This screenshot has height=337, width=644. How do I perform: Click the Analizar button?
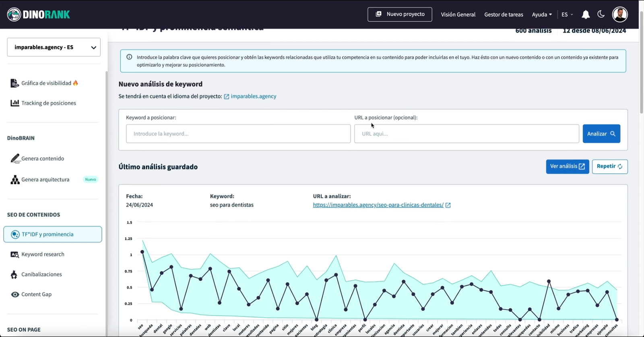tap(601, 134)
